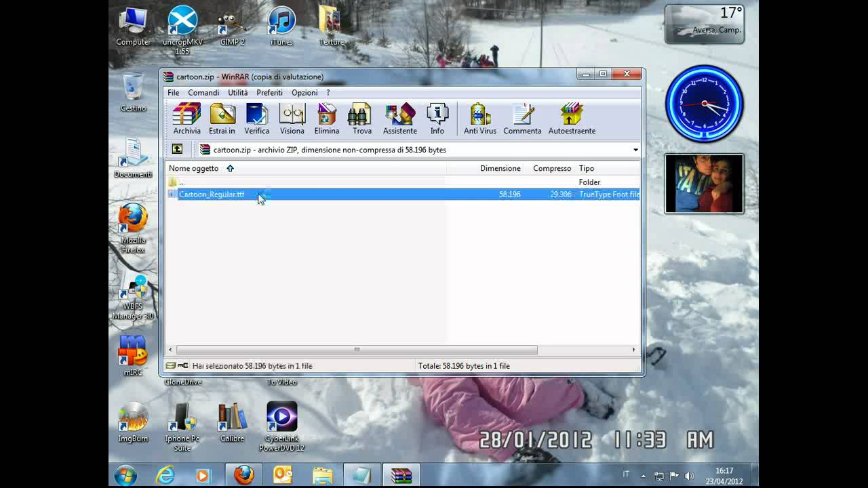868x488 pixels.
Task: Click the Trova binoculars icon
Action: click(361, 119)
